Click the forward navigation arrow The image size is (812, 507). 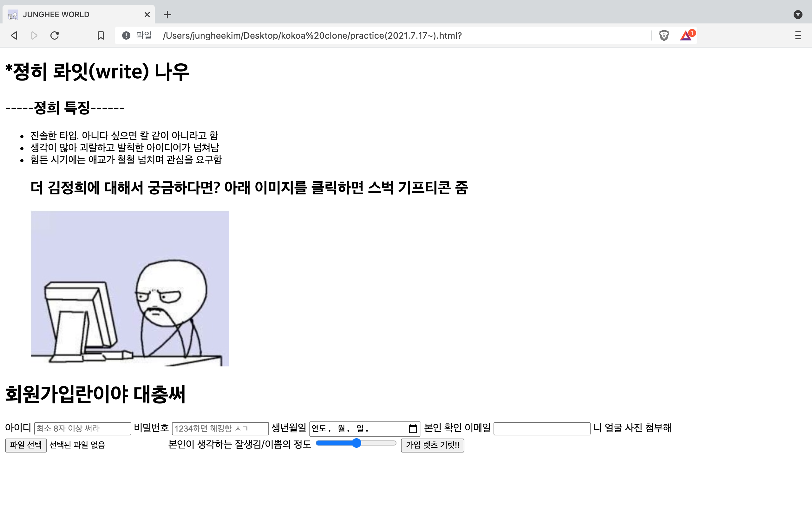(x=34, y=35)
